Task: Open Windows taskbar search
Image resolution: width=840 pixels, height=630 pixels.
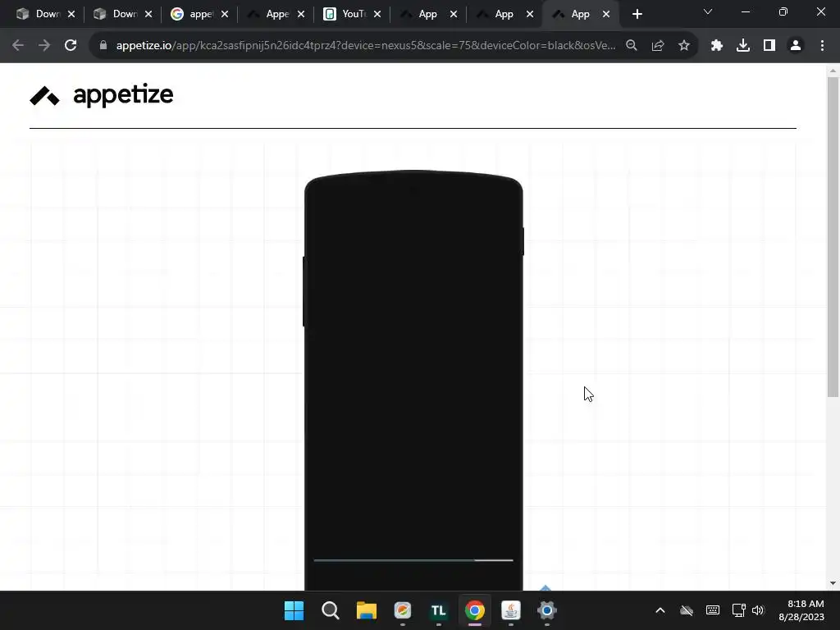Action: coord(330,610)
